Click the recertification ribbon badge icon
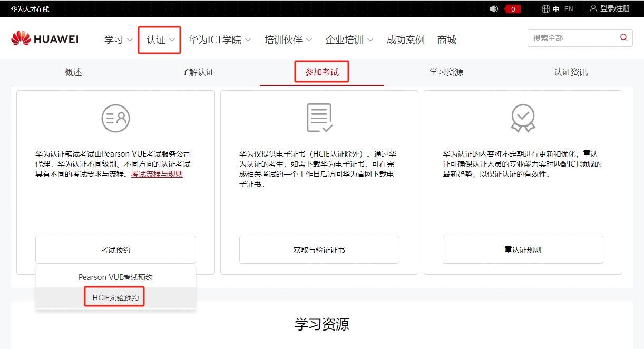Screen dimensions: 644x349 (x=523, y=118)
